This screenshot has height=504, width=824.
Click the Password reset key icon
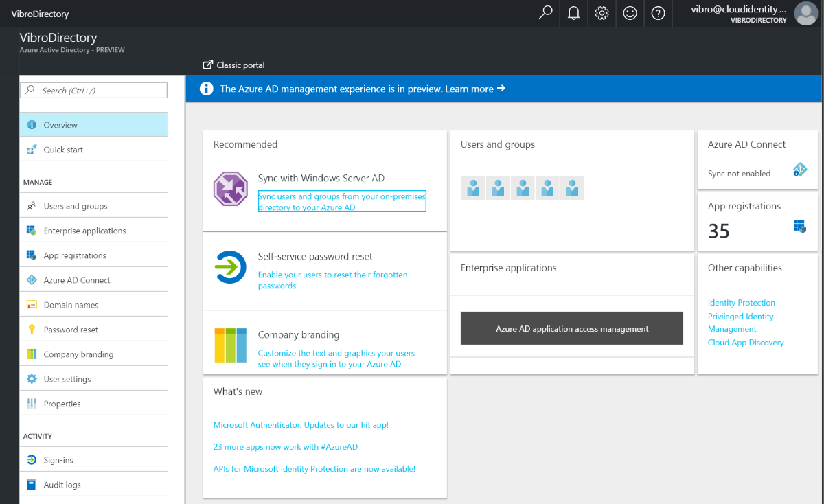tap(31, 330)
